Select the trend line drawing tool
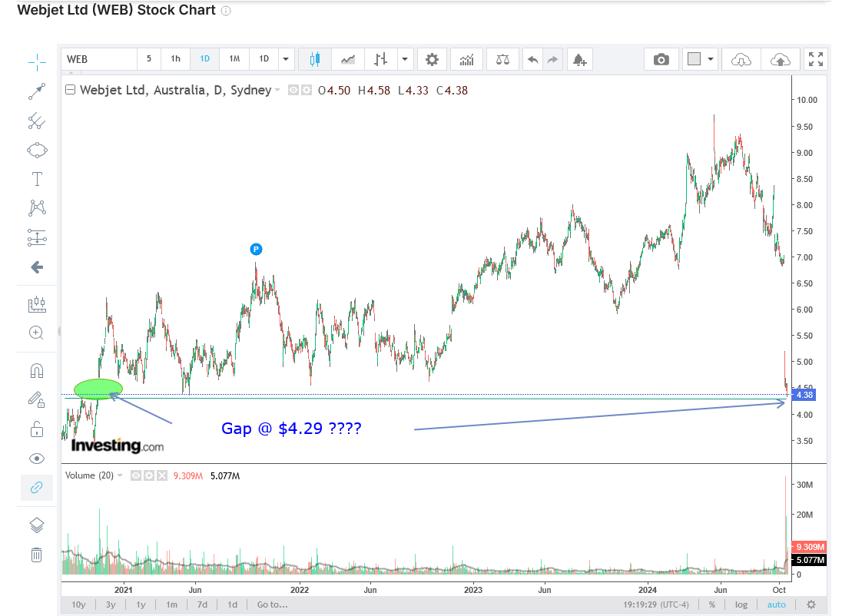 tap(37, 91)
